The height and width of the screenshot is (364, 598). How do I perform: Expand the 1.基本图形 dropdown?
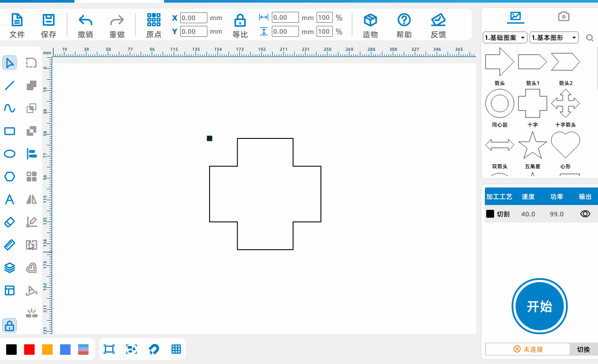click(554, 38)
